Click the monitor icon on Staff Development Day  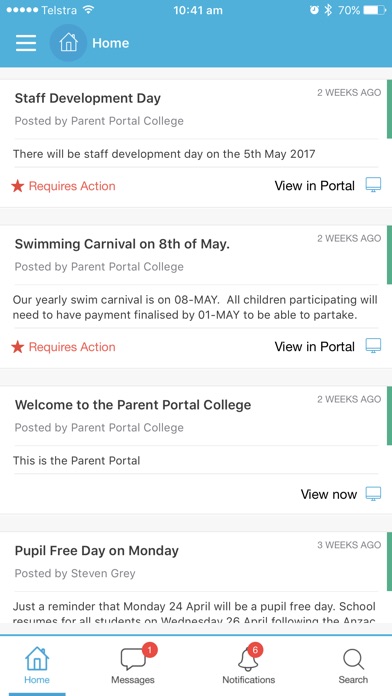(x=373, y=185)
